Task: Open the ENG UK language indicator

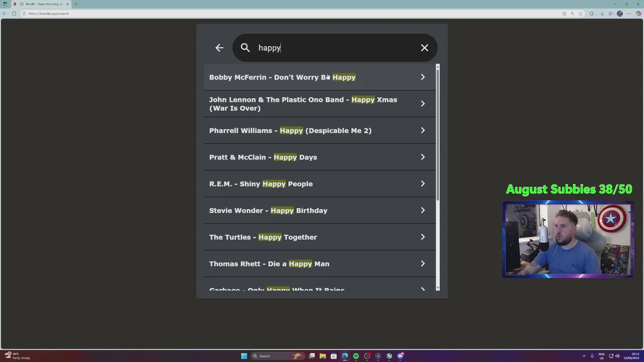Action: tap(602, 356)
